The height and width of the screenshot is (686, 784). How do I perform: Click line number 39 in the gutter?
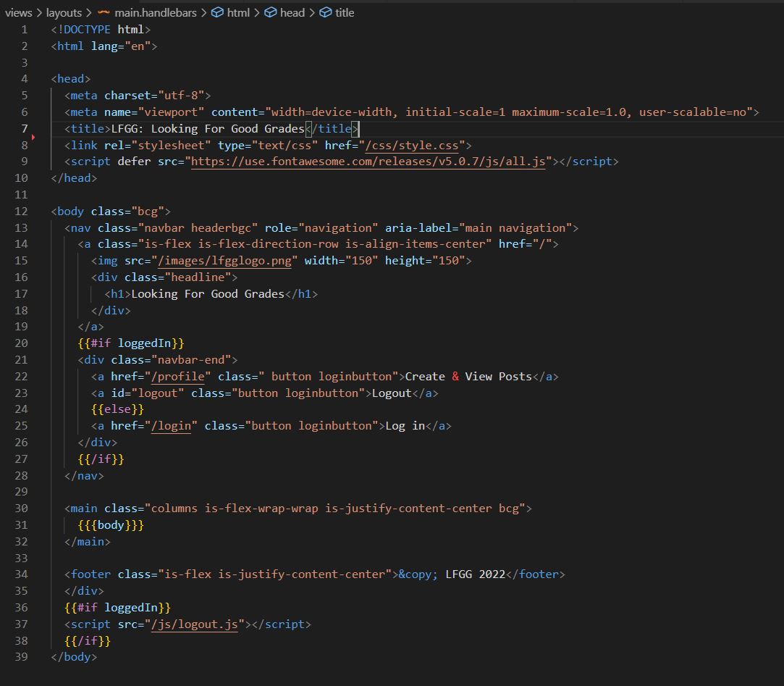pyautogui.click(x=21, y=657)
